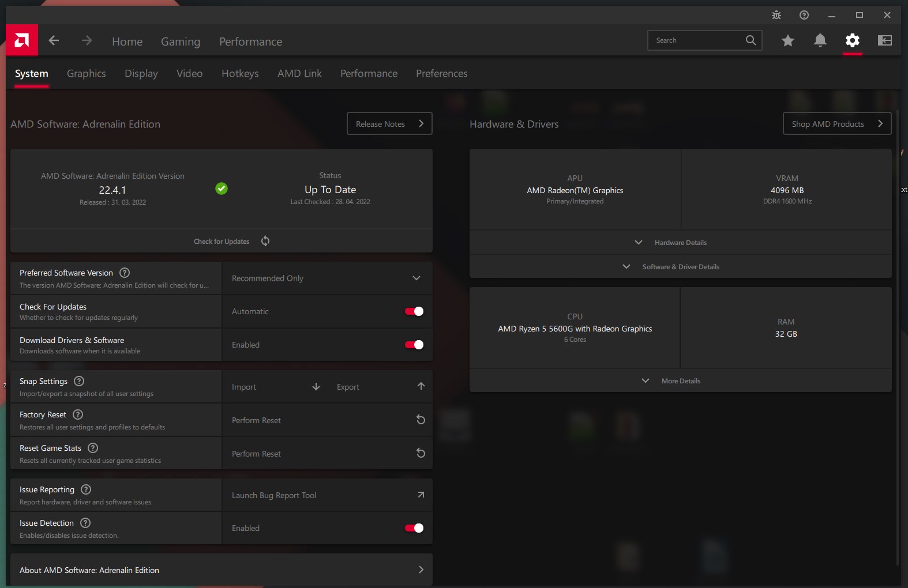This screenshot has height=588, width=908.
Task: Click the APU AMD Radeon(TM) Graphics card
Action: click(x=575, y=190)
